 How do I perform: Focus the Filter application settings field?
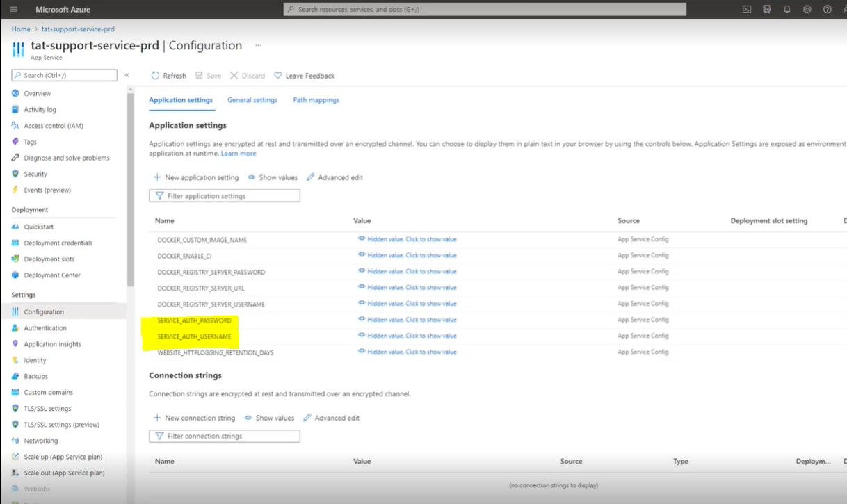225,196
